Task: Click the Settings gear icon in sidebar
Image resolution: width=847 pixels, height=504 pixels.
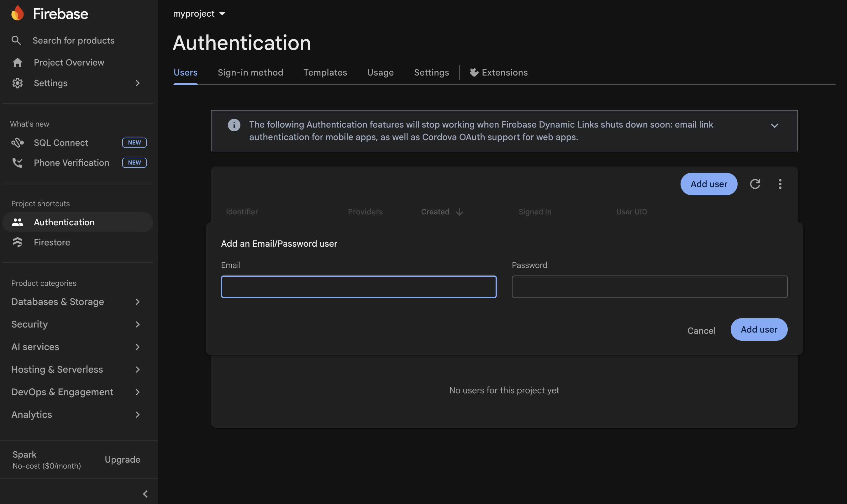Action: 17,83
